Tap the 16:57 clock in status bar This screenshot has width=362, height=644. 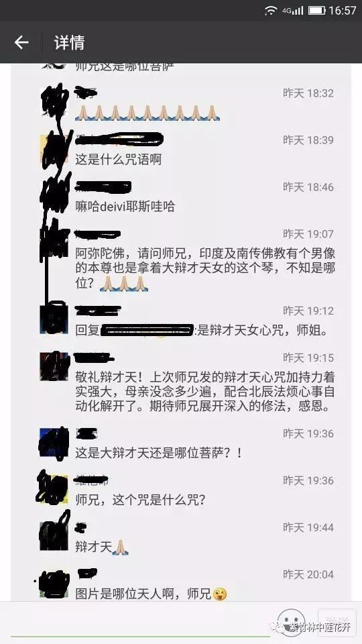[342, 10]
